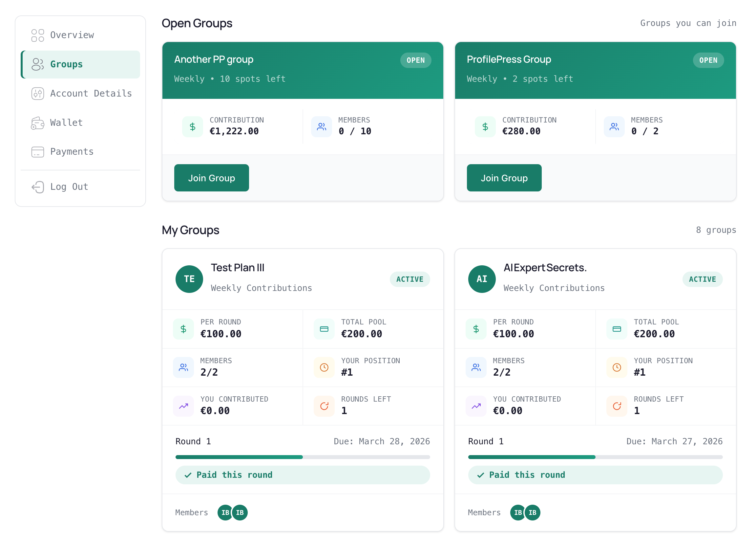Click 'Due: March 27, 2026' text

click(674, 441)
